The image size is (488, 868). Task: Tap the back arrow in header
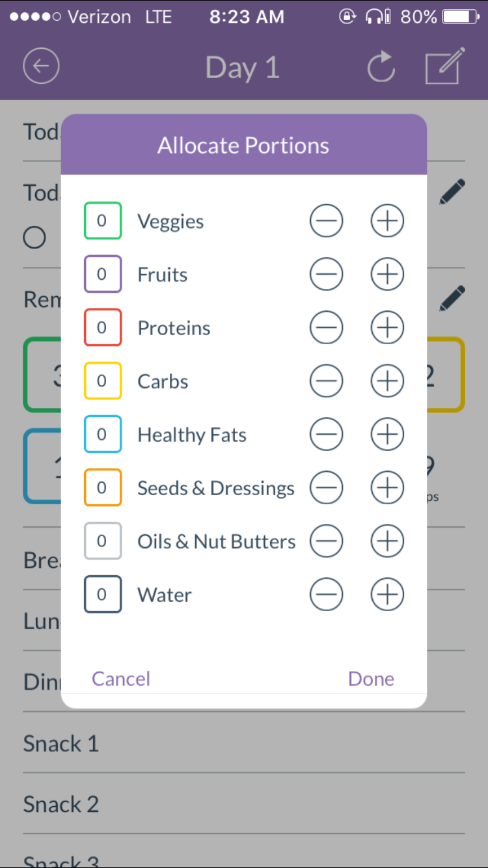point(41,66)
